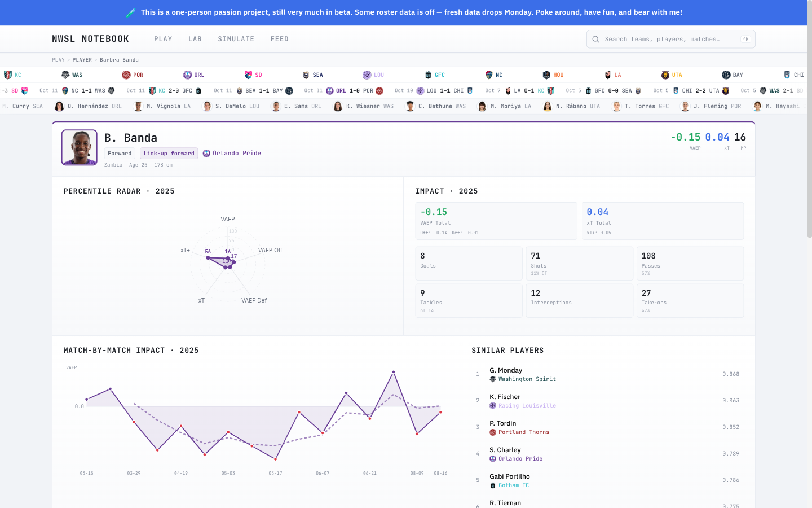The height and width of the screenshot is (508, 812).
Task: Click the Houston Dash crest icon
Action: click(x=546, y=75)
